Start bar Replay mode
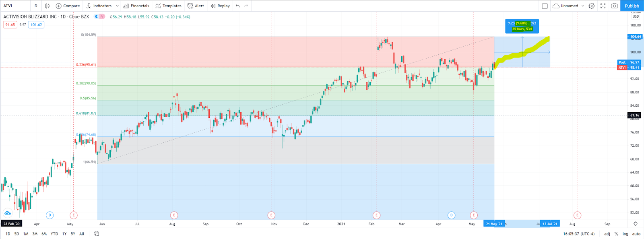The width and height of the screenshot is (644, 239). pos(221,6)
